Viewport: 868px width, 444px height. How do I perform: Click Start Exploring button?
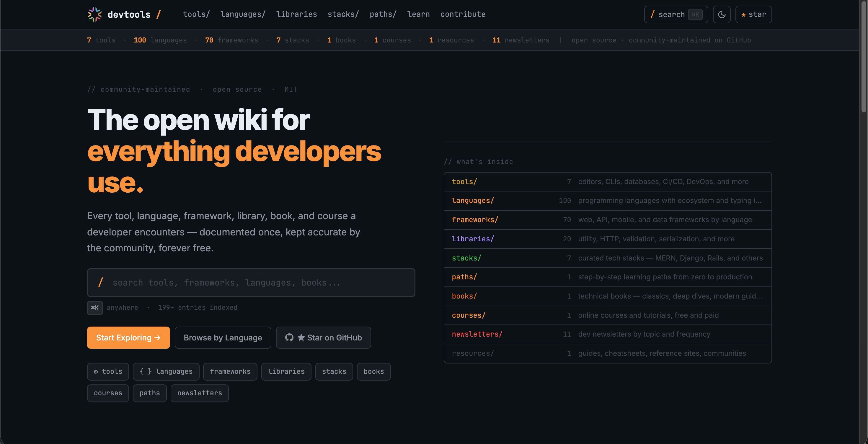click(128, 337)
